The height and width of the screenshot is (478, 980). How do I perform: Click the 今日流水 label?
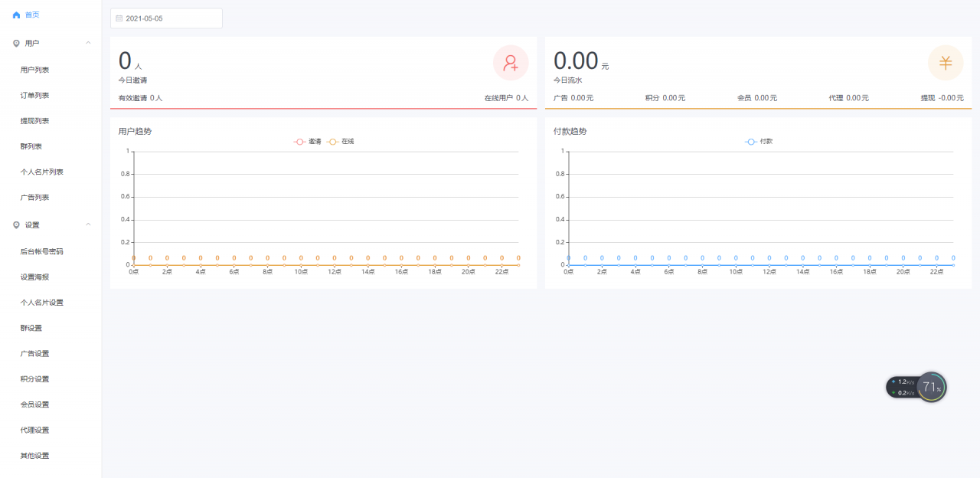point(567,80)
